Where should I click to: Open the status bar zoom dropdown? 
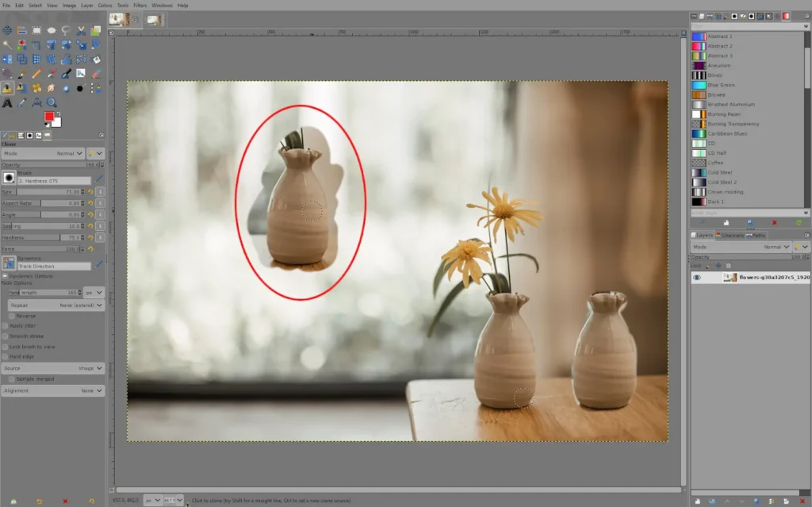point(174,501)
